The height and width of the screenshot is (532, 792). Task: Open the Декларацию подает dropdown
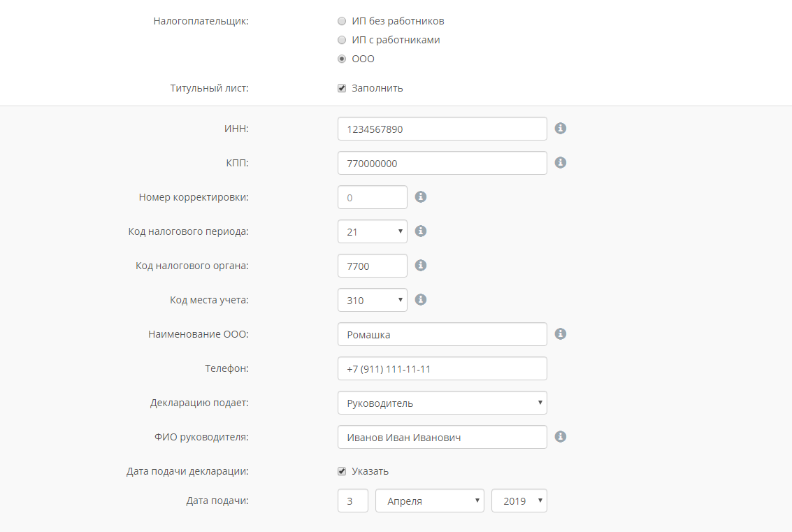[x=442, y=403]
